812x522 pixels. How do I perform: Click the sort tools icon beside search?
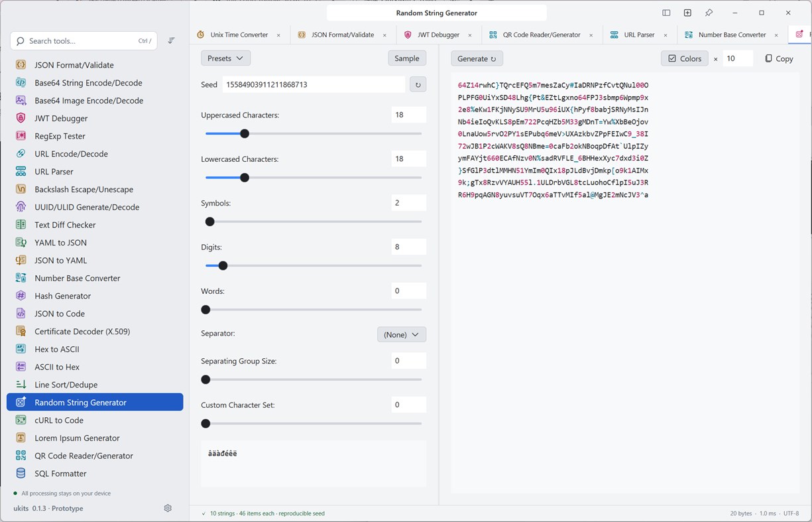[171, 40]
